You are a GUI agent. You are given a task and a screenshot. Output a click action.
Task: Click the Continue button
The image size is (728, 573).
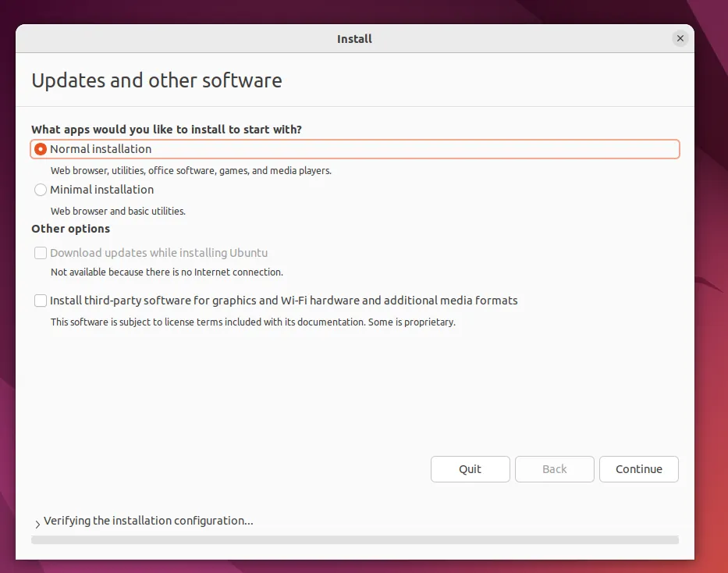pos(638,469)
